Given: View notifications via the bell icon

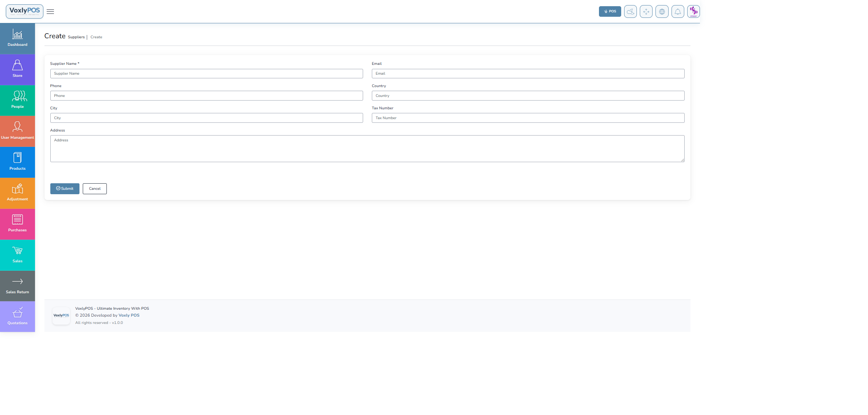Looking at the screenshot, I should point(678,11).
